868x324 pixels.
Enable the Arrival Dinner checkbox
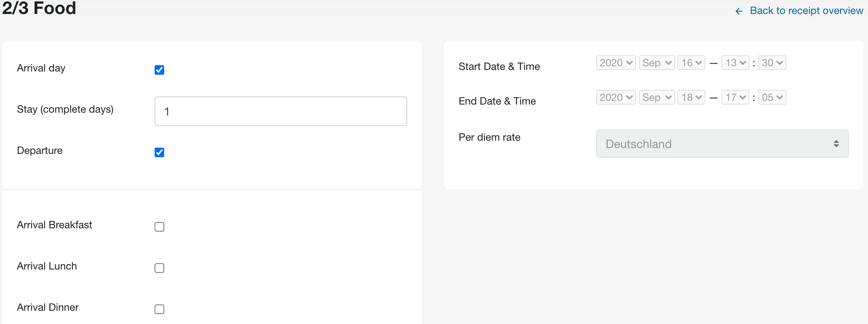pyautogui.click(x=159, y=309)
